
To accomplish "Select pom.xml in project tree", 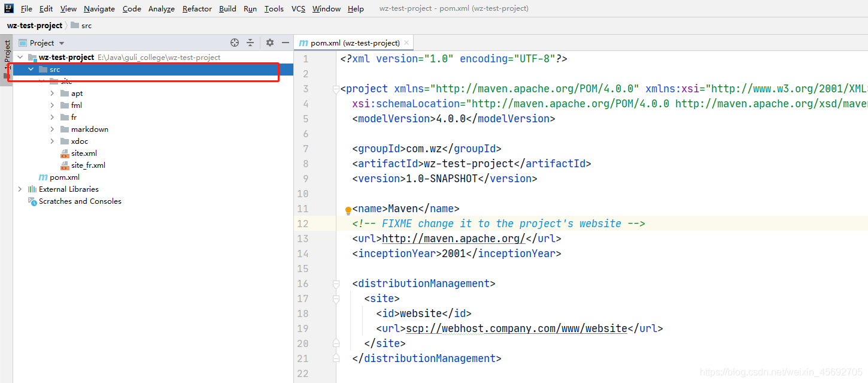I will (x=65, y=177).
